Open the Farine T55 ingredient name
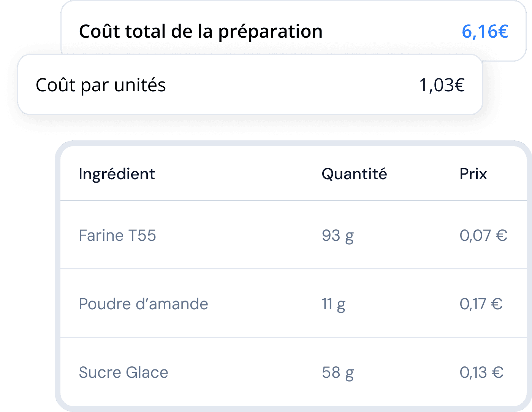 pyautogui.click(x=118, y=235)
